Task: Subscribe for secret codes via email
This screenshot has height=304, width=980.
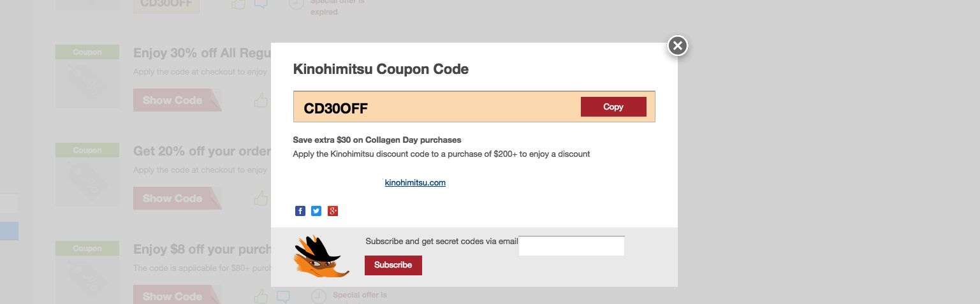Action: coord(393,265)
